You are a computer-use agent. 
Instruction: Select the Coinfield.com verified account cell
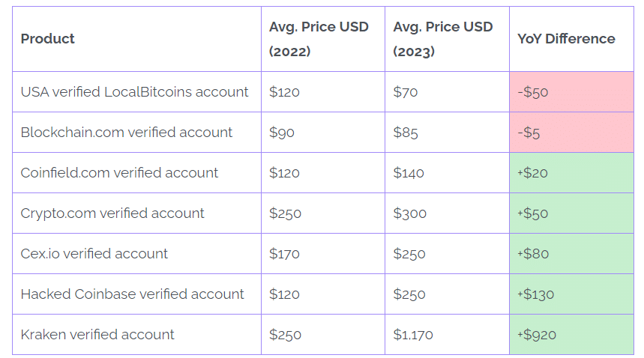(x=120, y=173)
